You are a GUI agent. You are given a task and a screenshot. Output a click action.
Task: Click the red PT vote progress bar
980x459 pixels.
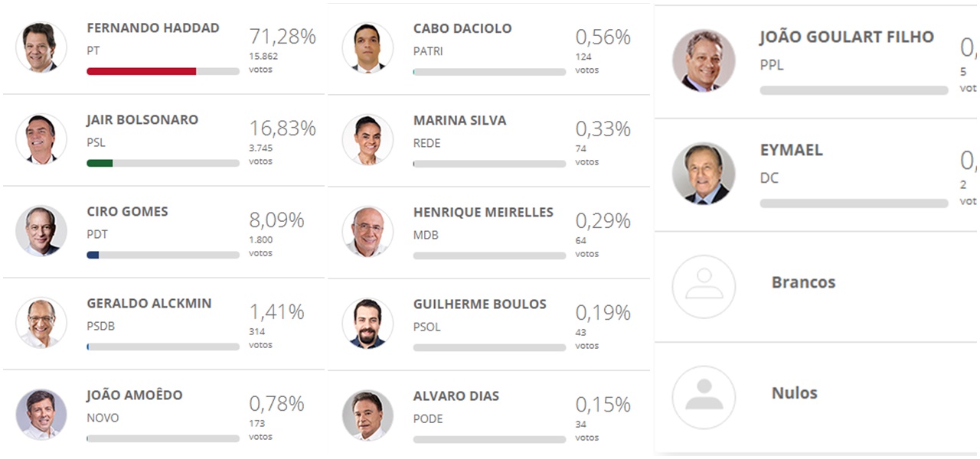coord(142,71)
